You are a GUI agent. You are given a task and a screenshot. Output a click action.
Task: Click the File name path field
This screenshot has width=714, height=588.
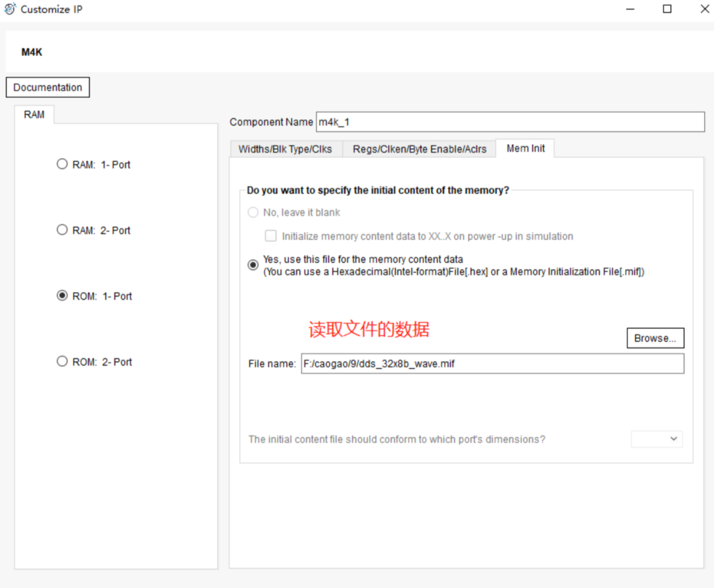coord(492,364)
